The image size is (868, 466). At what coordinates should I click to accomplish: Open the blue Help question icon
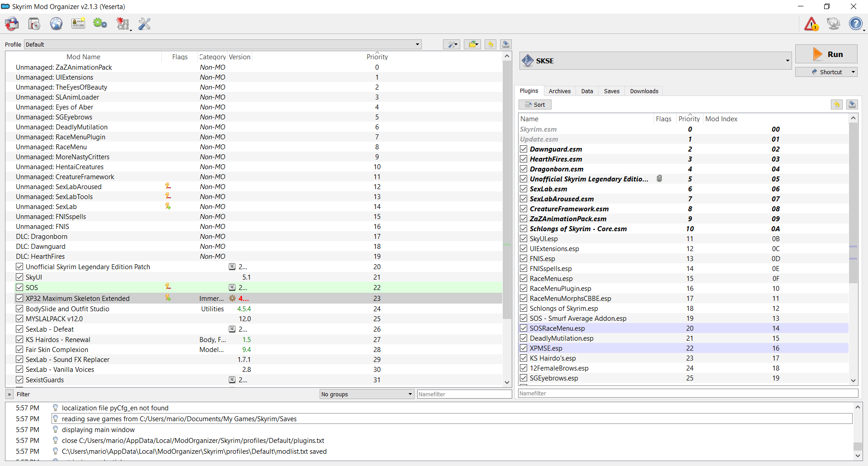click(x=856, y=24)
